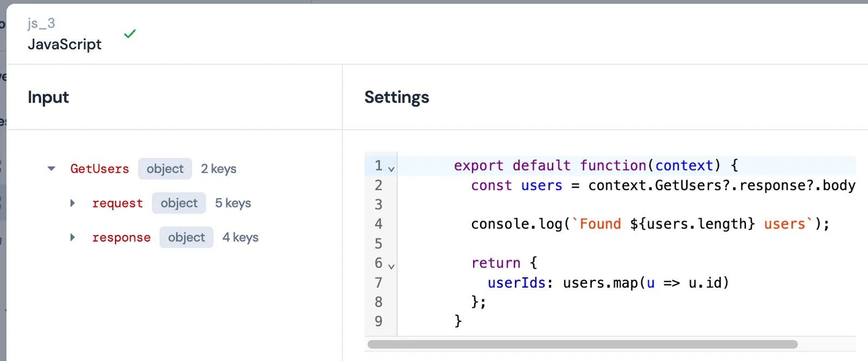Expand the request object node

point(73,203)
